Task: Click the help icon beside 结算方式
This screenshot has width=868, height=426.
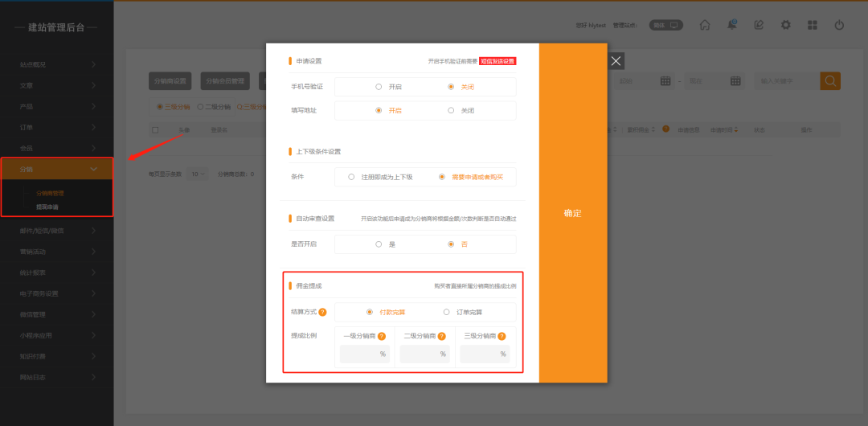Action: coord(322,312)
